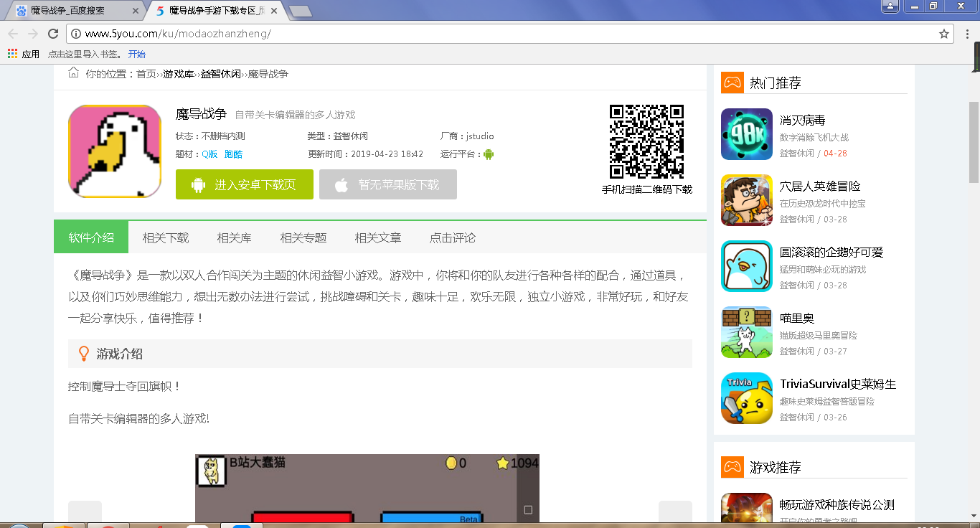Open the 喵里奥 title link
This screenshot has width=980, height=528.
click(797, 318)
